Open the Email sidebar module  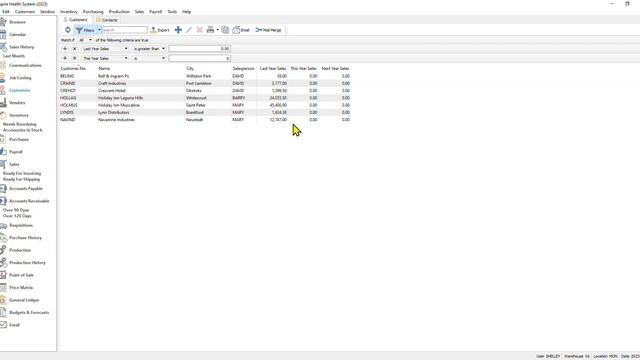(14, 325)
